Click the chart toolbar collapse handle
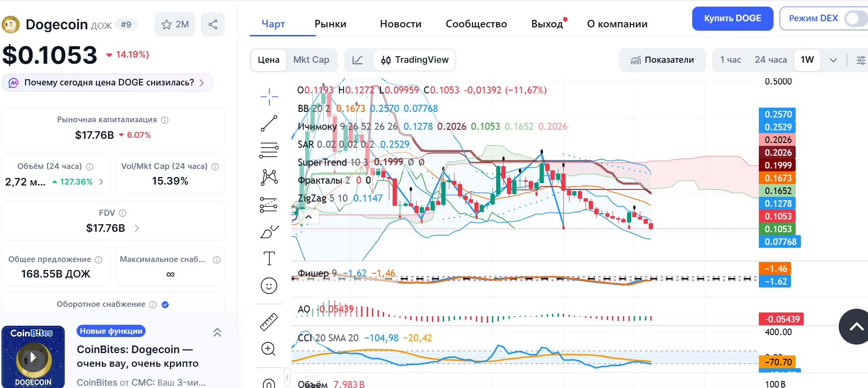Viewport: 868px width, 388px height. pyautogui.click(x=287, y=377)
